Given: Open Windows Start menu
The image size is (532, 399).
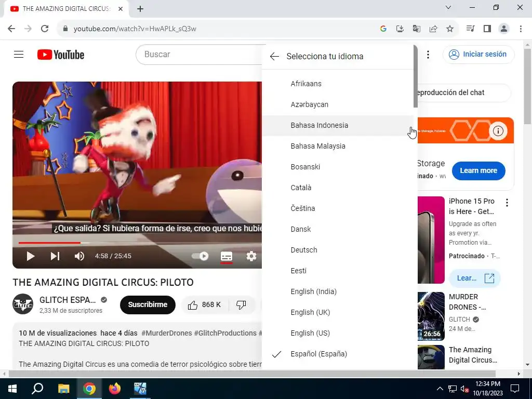Looking at the screenshot, I should coord(12,389).
